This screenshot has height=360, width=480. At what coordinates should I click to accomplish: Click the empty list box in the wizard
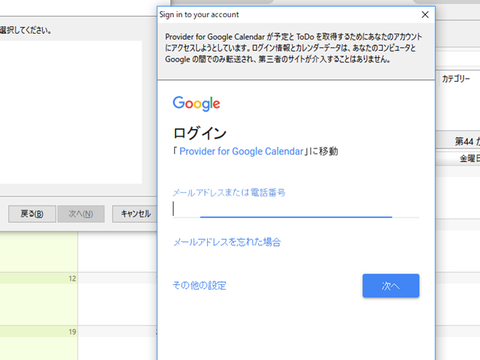[x=71, y=112]
